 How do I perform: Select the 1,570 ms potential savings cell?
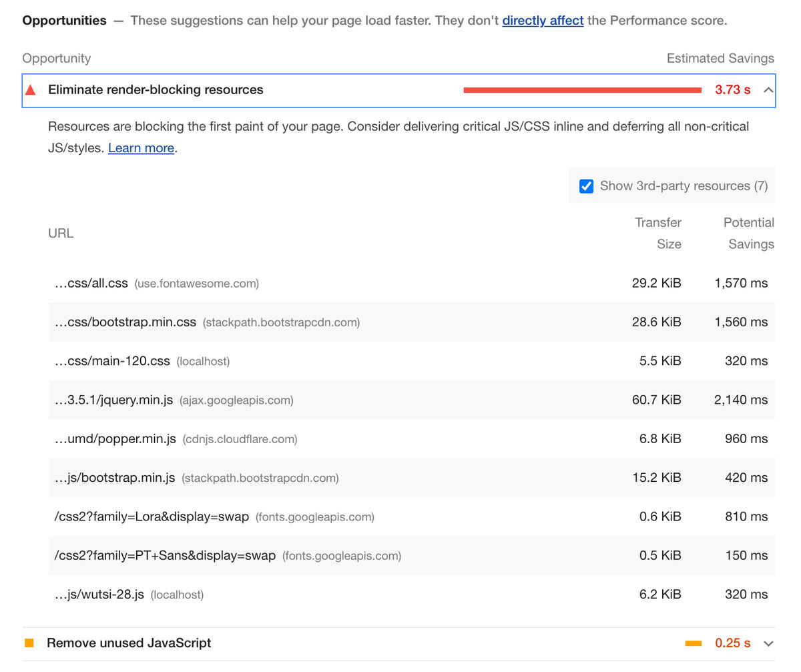741,284
